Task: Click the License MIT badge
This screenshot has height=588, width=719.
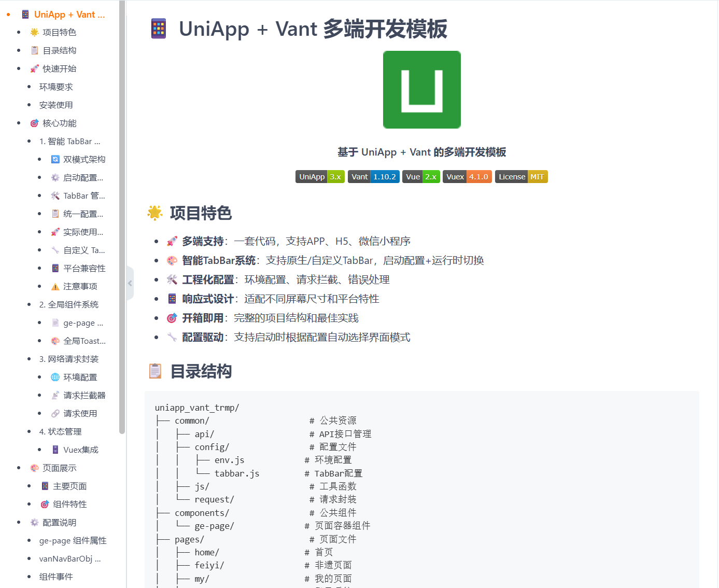Action: coord(521,176)
